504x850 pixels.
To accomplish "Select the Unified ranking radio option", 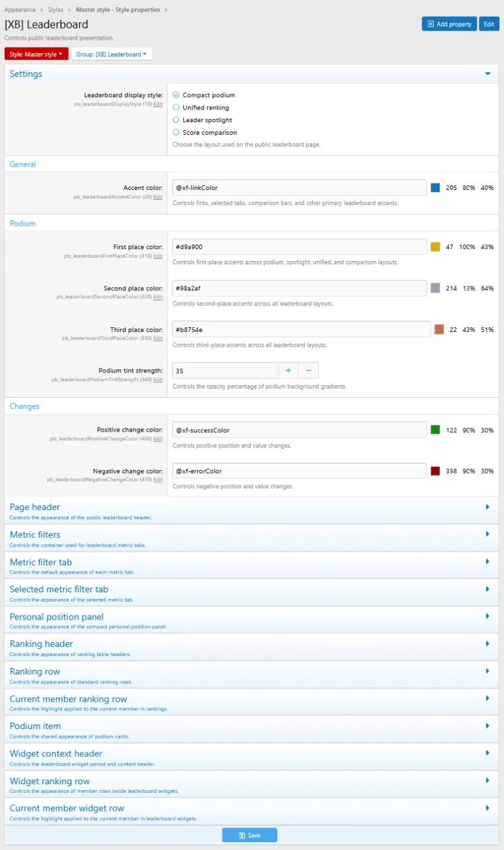I will pos(176,108).
